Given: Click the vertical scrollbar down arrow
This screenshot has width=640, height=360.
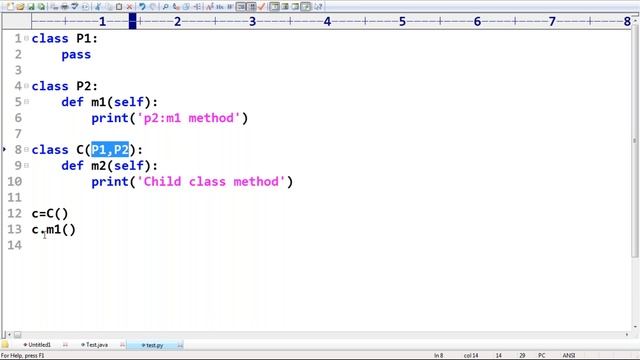Looking at the screenshot, I should point(635,327).
